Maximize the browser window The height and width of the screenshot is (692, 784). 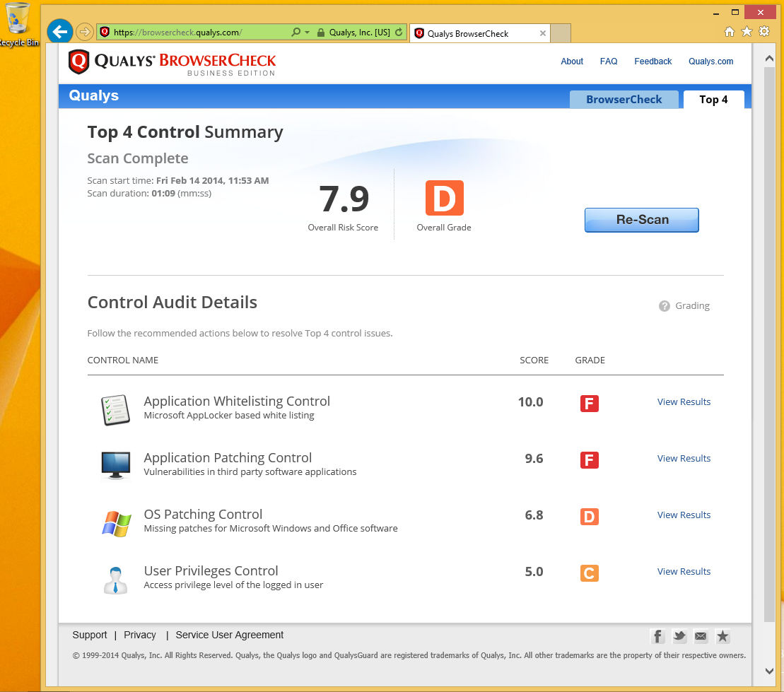tap(735, 13)
